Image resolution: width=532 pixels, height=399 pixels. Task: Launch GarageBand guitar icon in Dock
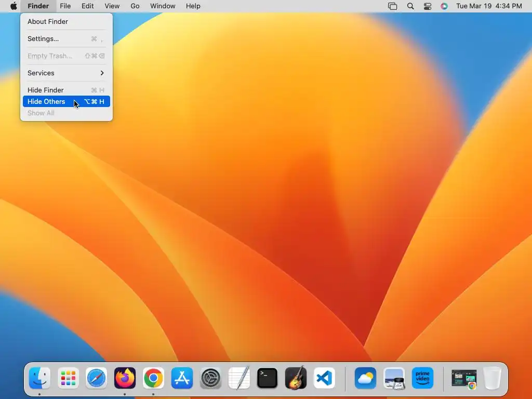(296, 378)
